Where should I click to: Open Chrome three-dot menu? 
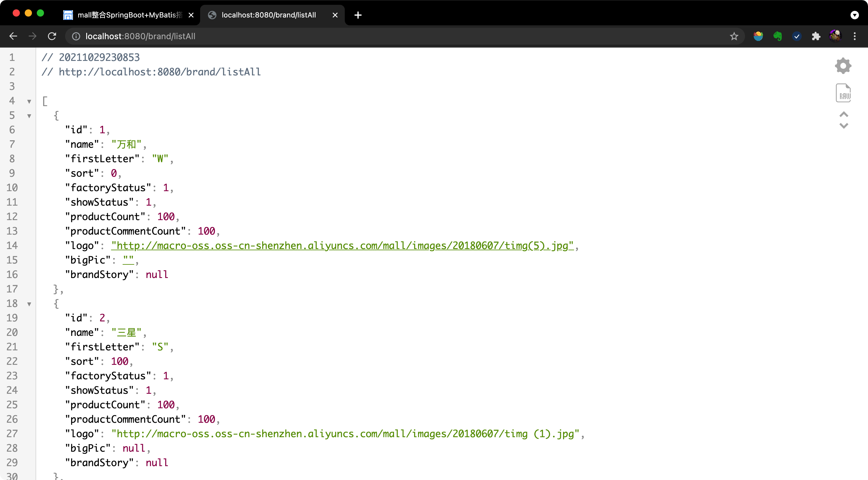tap(855, 36)
